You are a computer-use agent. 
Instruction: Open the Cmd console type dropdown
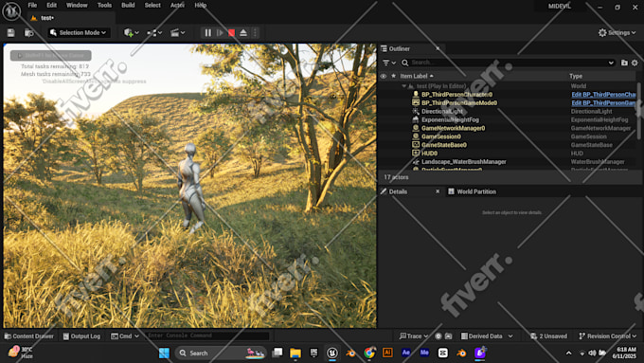[x=125, y=336]
